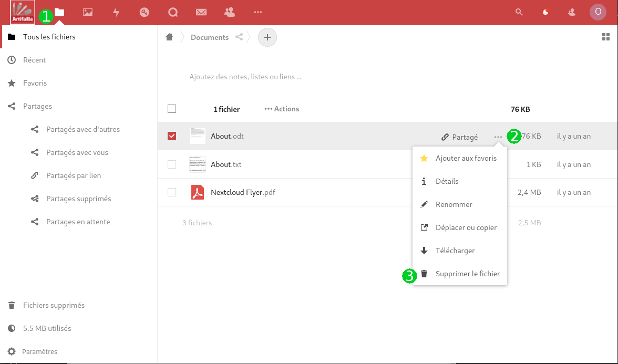Open Partages supprimés

[79, 199]
